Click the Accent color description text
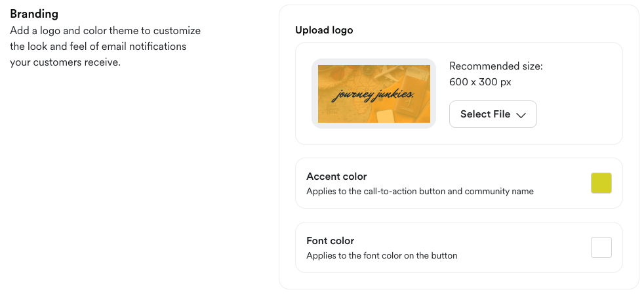The image size is (644, 294). (x=420, y=192)
